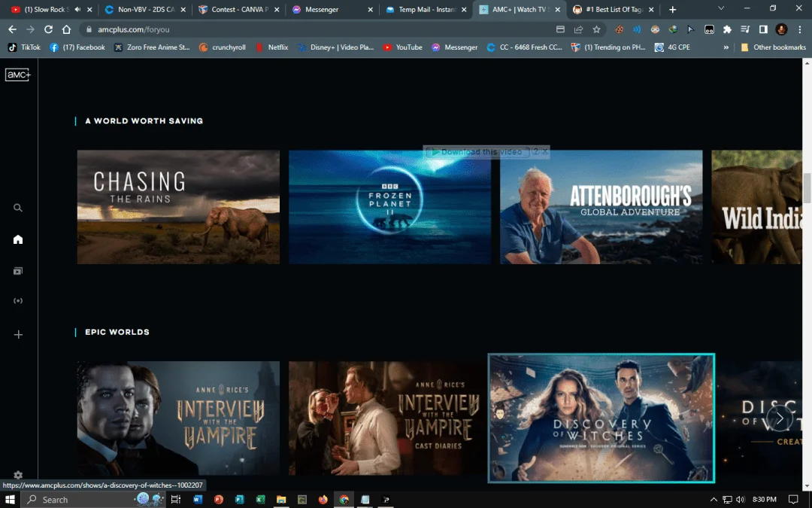Open Word from the taskbar

pos(198,499)
